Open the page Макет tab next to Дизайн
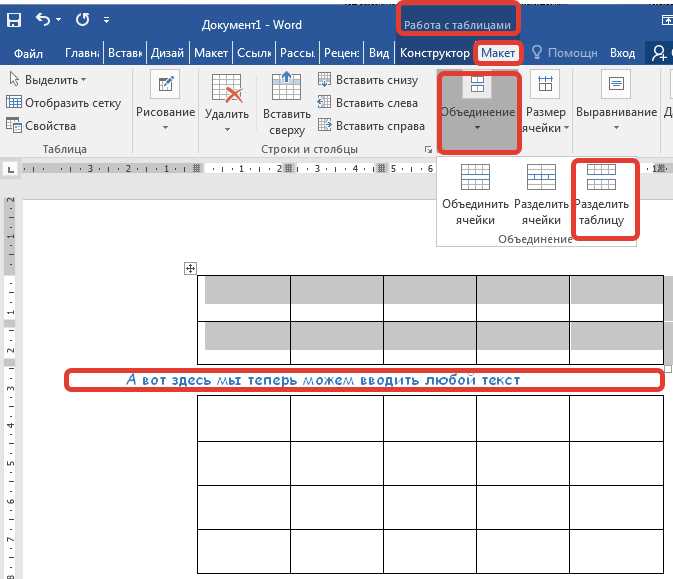The image size is (673, 579). pos(211,53)
